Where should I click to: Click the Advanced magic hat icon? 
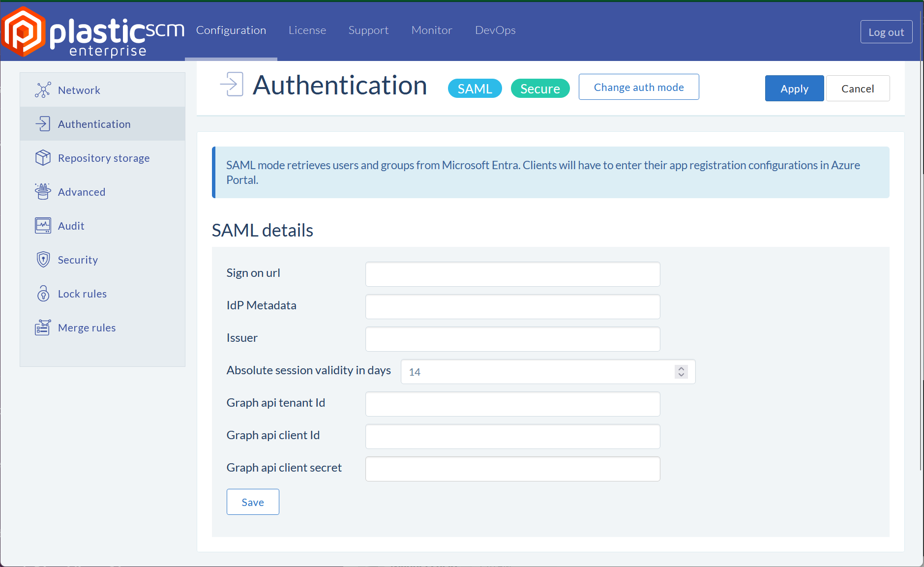point(43,192)
